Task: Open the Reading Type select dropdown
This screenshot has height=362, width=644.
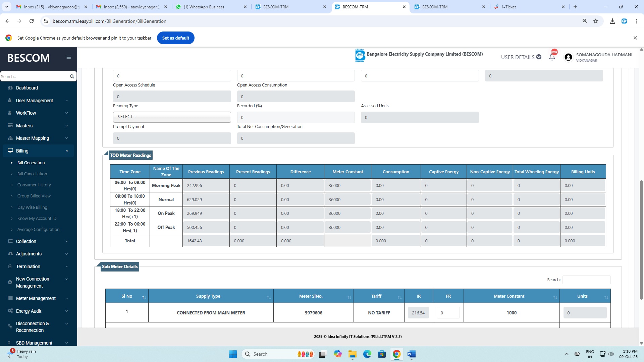Action: 172,117
